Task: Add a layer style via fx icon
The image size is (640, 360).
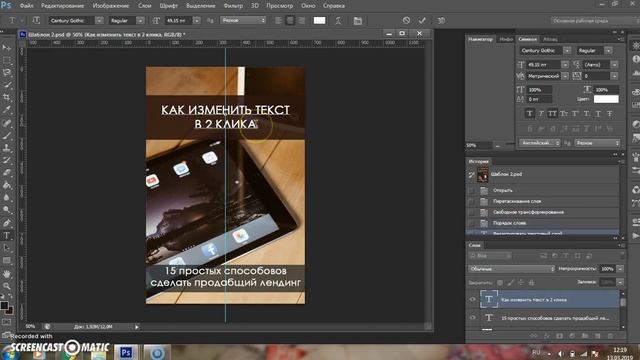Action: click(547, 336)
